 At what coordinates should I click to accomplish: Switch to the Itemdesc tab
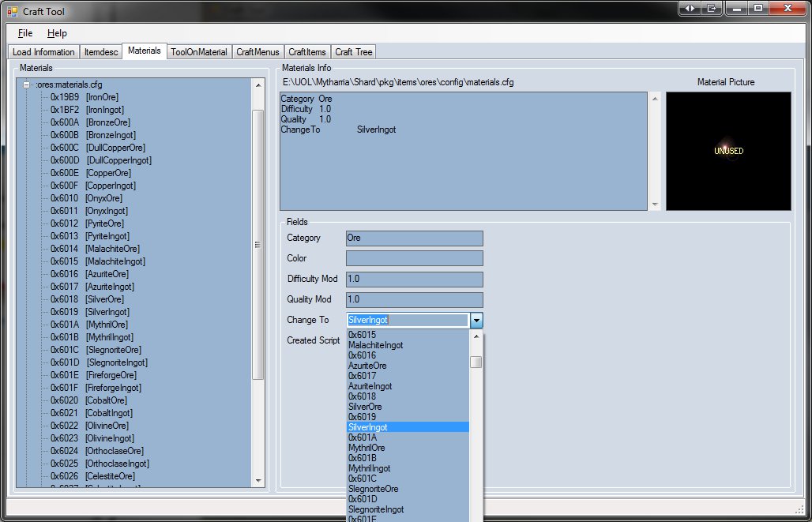click(x=101, y=52)
